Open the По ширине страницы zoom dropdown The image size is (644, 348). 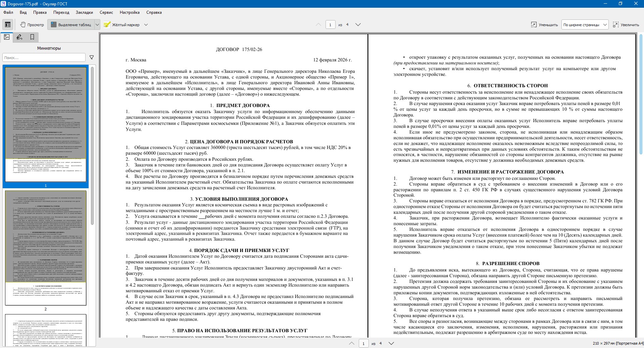[585, 24]
